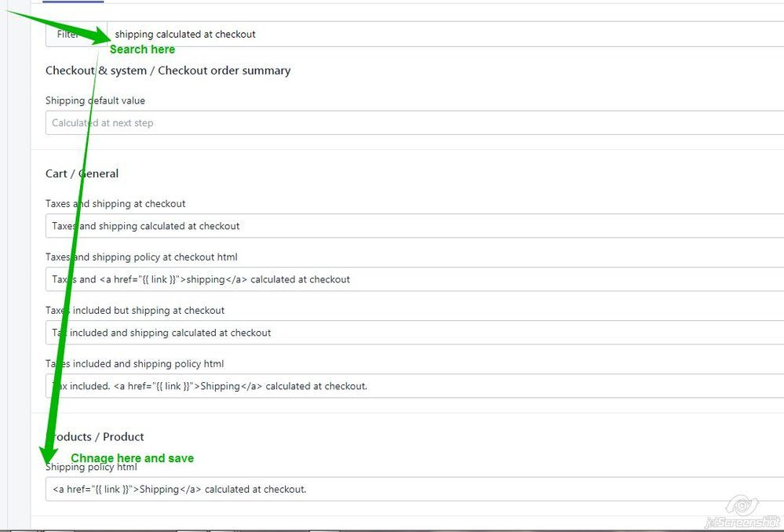
Task: Click 'Taxes and shipping policy at checkout html' label
Action: [x=141, y=257]
